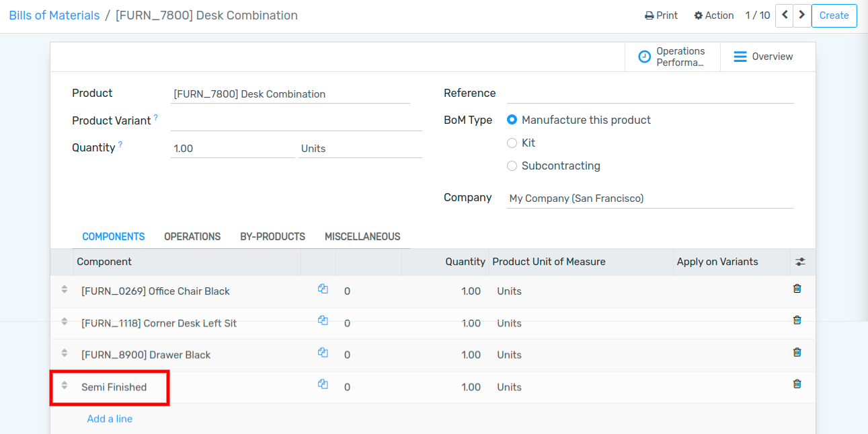The height and width of the screenshot is (434, 868).
Task: Select the Subcontracting radio option
Action: pyautogui.click(x=512, y=166)
